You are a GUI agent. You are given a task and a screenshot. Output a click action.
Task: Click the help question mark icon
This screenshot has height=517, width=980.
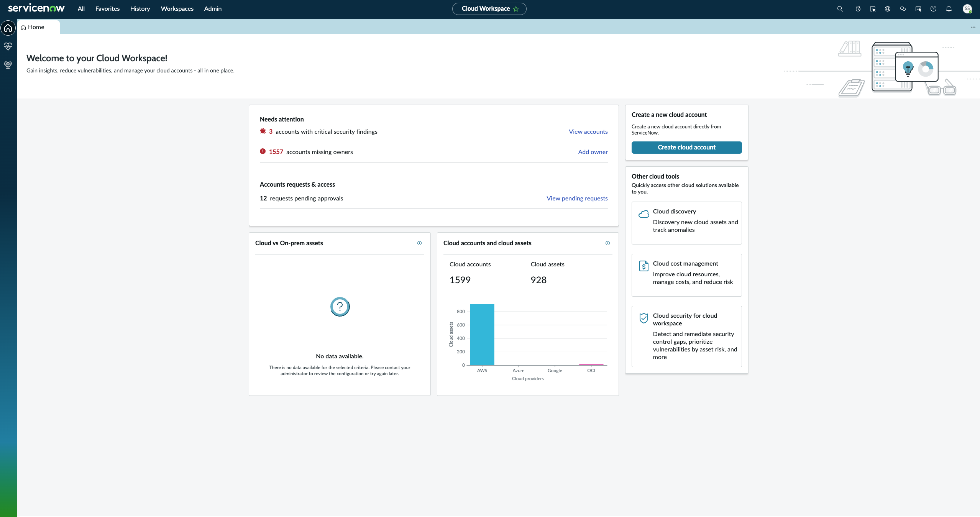(934, 9)
